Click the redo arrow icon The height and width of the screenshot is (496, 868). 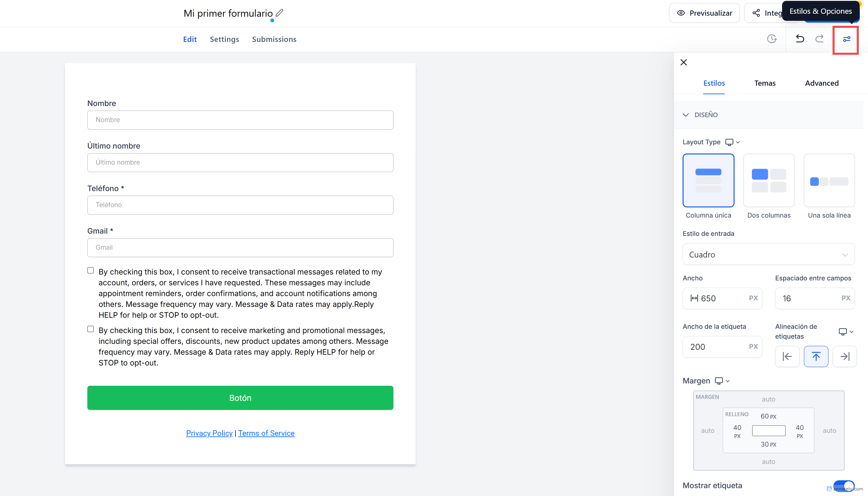click(820, 39)
